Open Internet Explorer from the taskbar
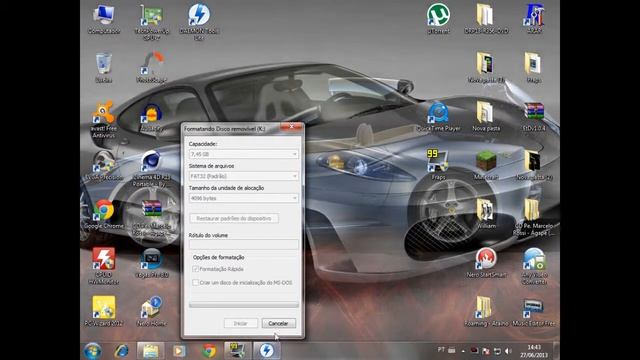The width and height of the screenshot is (640, 360). pyautogui.click(x=122, y=351)
